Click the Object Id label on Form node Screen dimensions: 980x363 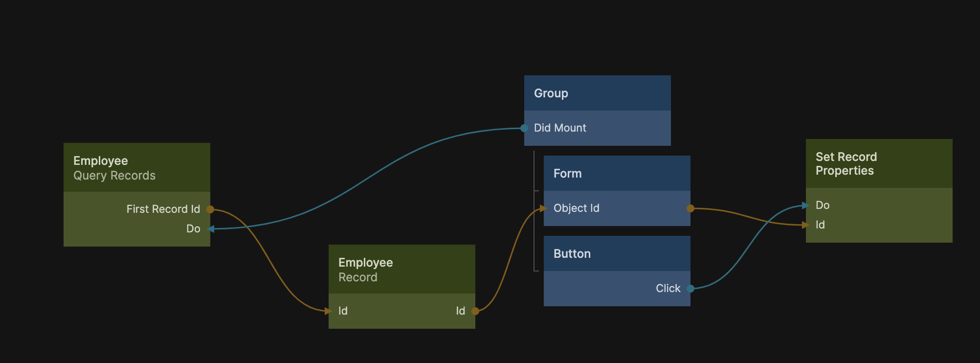pos(576,208)
